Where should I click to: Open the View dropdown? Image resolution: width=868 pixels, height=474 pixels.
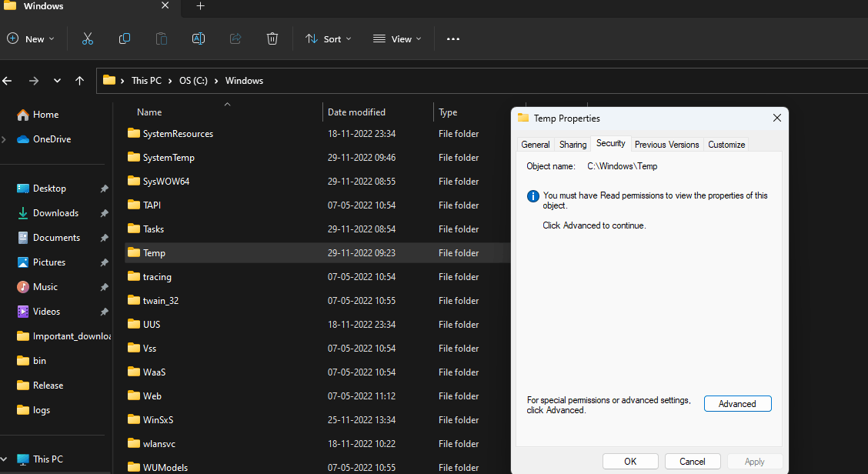pos(397,38)
